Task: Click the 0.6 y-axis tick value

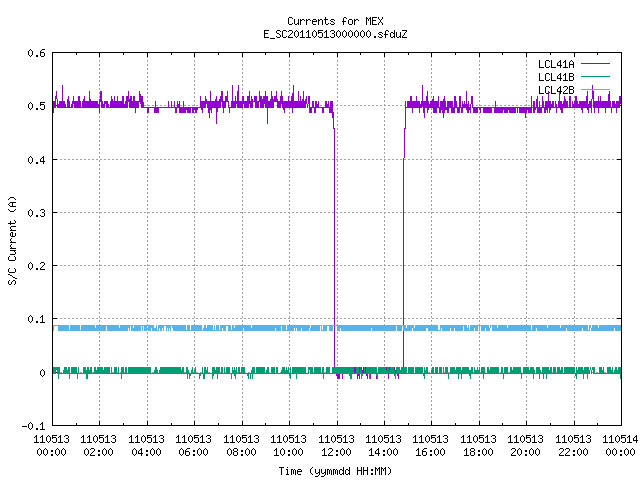Action: point(36,53)
